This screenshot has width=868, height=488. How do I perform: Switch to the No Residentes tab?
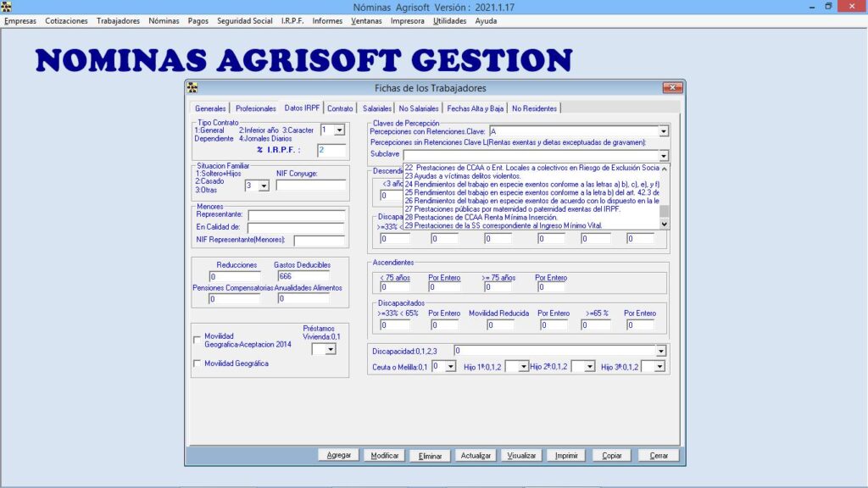click(534, 108)
